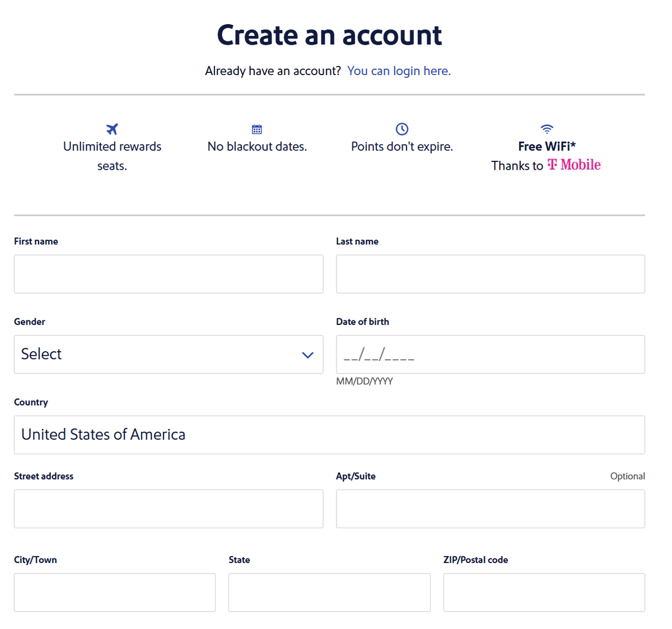Click the ZIP/Postal code input box
The width and height of the screenshot is (672, 629).
coord(544,592)
